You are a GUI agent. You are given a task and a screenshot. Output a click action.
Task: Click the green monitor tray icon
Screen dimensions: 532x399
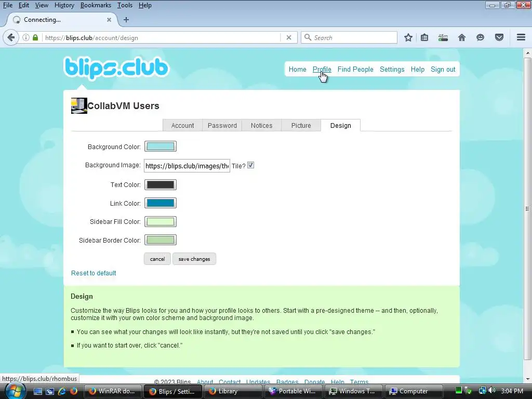tap(459, 391)
